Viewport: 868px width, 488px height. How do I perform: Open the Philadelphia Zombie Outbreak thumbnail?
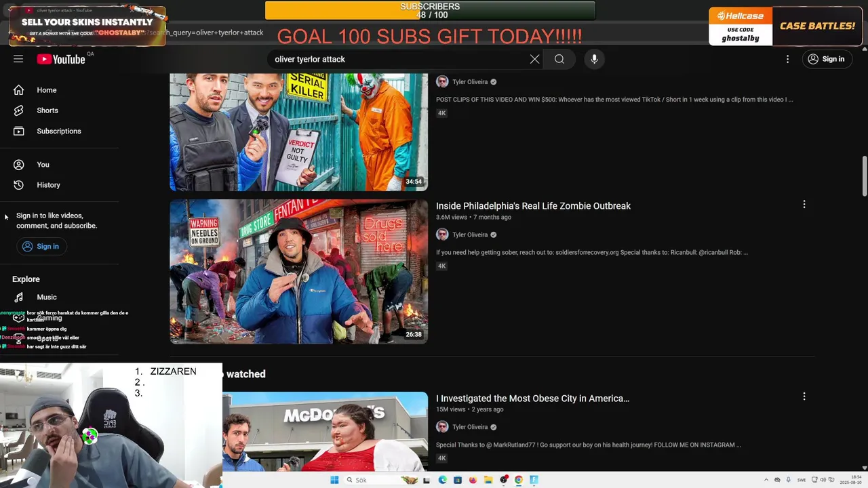coord(298,271)
